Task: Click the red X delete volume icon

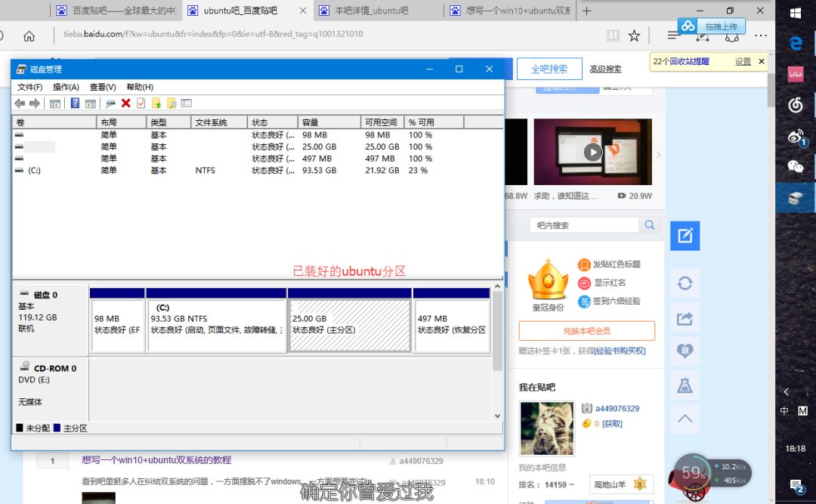Action: click(x=126, y=103)
